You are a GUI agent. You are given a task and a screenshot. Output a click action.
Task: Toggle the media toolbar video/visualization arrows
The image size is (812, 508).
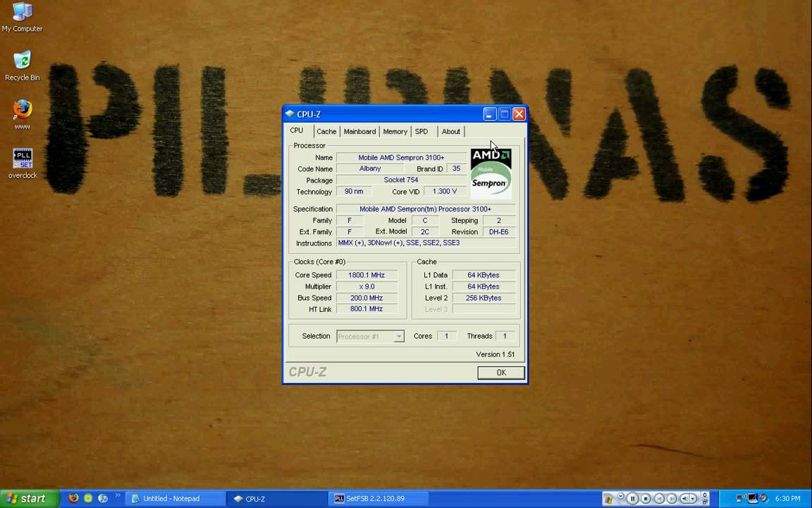click(704, 495)
